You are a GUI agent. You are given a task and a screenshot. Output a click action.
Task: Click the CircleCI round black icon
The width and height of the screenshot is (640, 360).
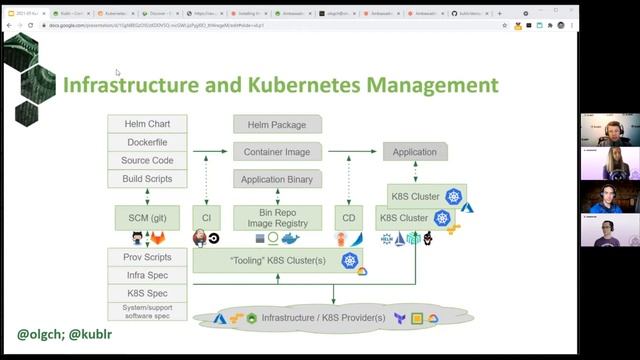tap(214, 238)
